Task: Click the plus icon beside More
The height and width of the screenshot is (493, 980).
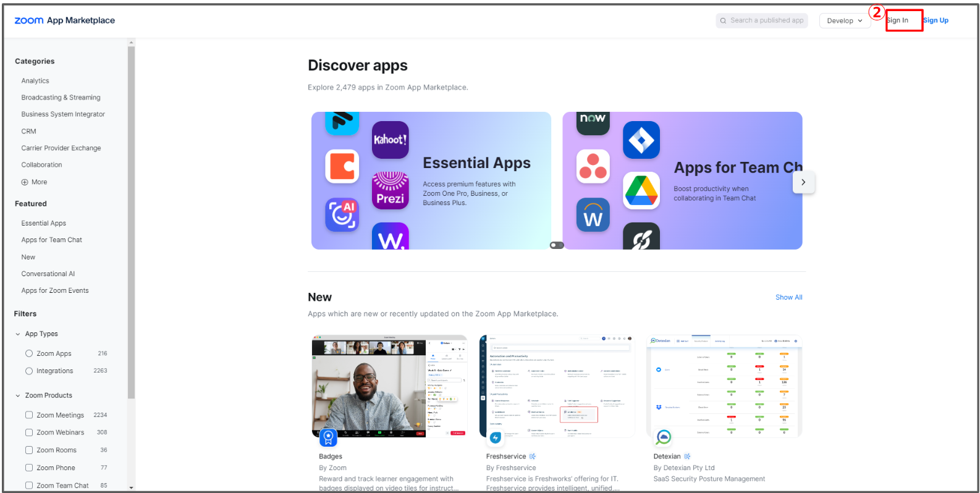Action: point(25,182)
